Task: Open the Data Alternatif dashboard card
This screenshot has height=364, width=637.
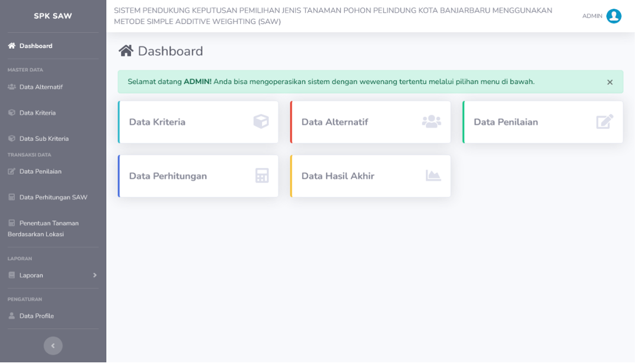Action: tap(370, 122)
